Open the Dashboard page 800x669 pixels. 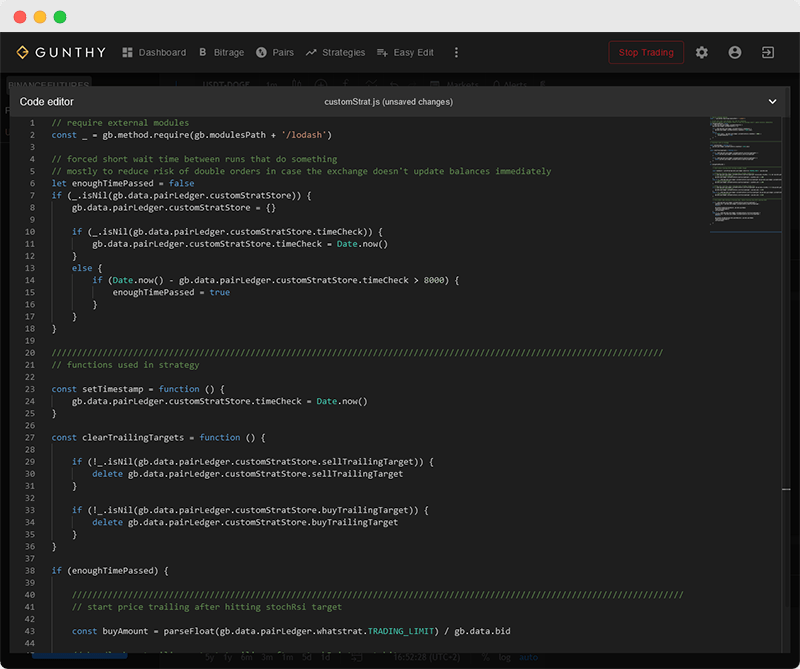pos(154,53)
